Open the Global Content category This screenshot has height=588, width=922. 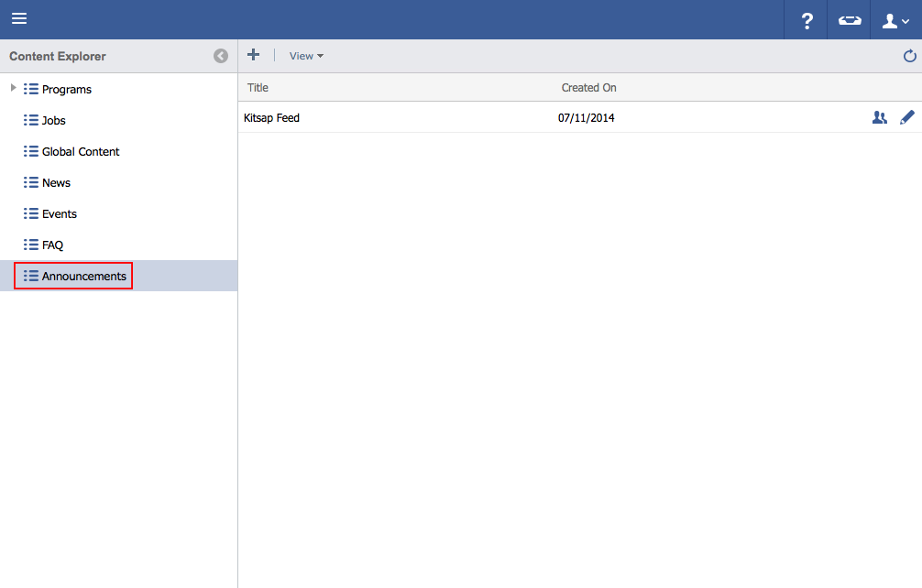pos(80,152)
